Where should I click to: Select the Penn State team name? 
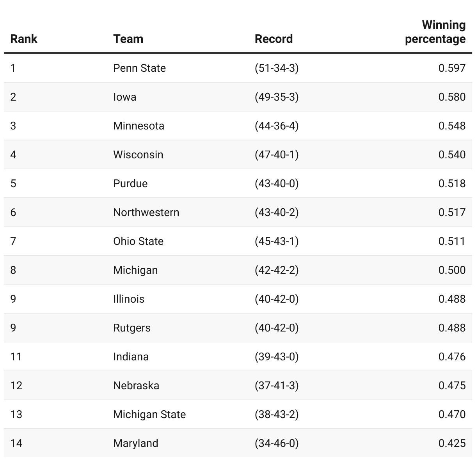coord(139,68)
